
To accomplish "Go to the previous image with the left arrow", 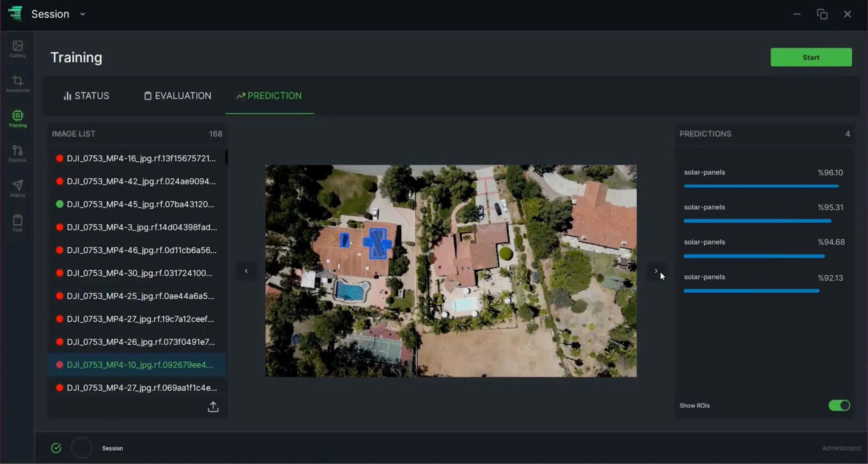I will click(x=246, y=271).
